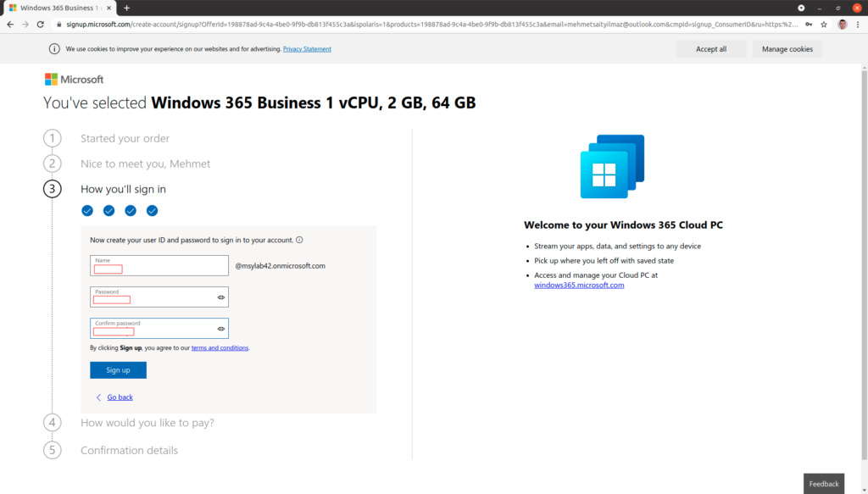
Task: Click the @msylab42.onmicrosoft.com domain text
Action: 280,266
